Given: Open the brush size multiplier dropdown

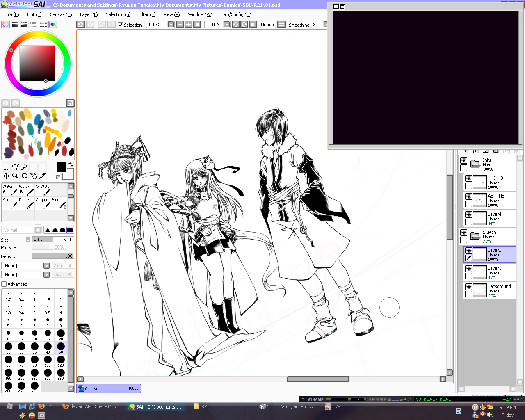Looking at the screenshot, I should click(x=28, y=240).
